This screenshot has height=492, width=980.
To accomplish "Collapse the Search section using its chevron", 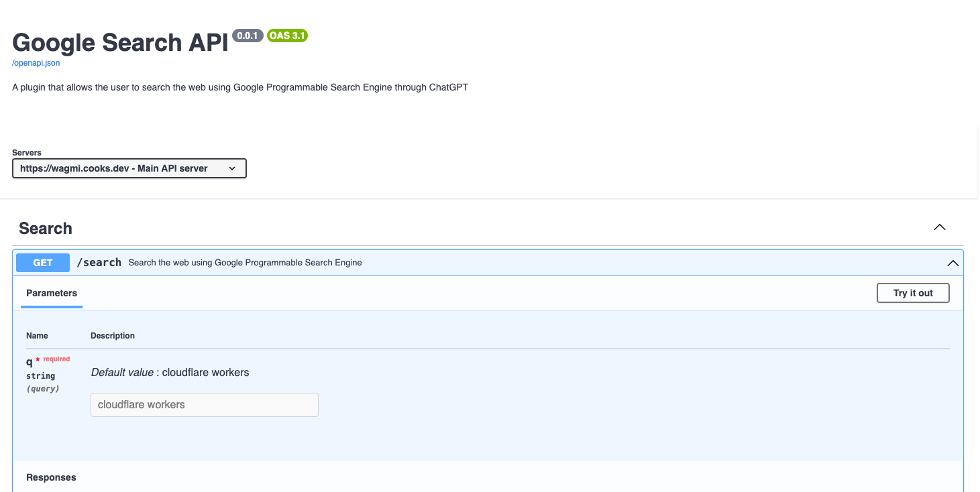I will [x=939, y=227].
